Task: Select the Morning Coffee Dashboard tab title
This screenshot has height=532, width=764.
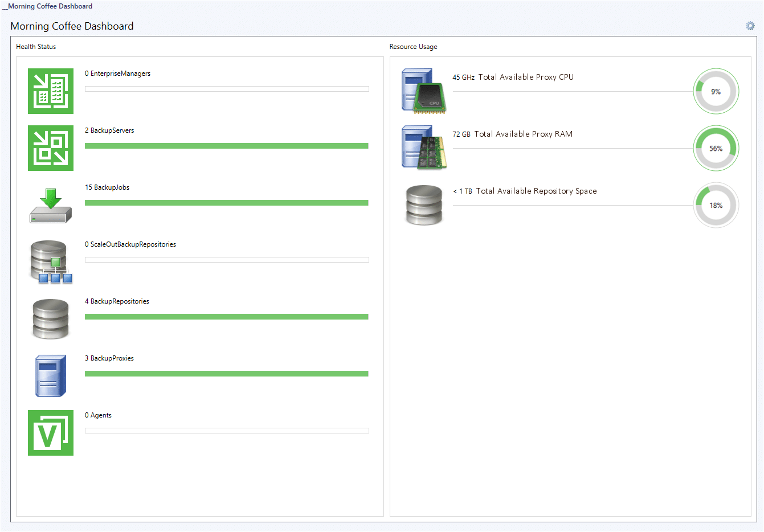Action: click(50, 6)
